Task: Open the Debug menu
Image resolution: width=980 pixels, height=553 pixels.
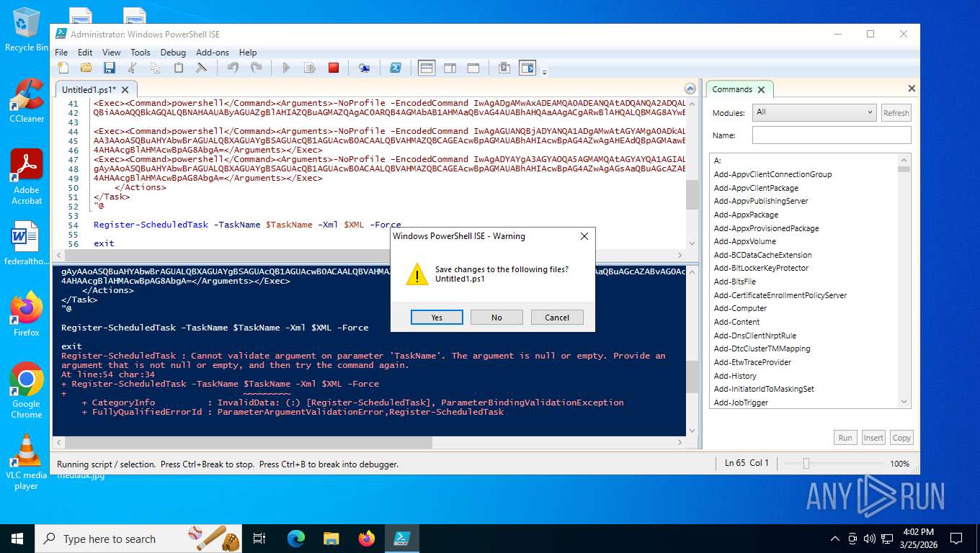Action: pyautogui.click(x=173, y=53)
